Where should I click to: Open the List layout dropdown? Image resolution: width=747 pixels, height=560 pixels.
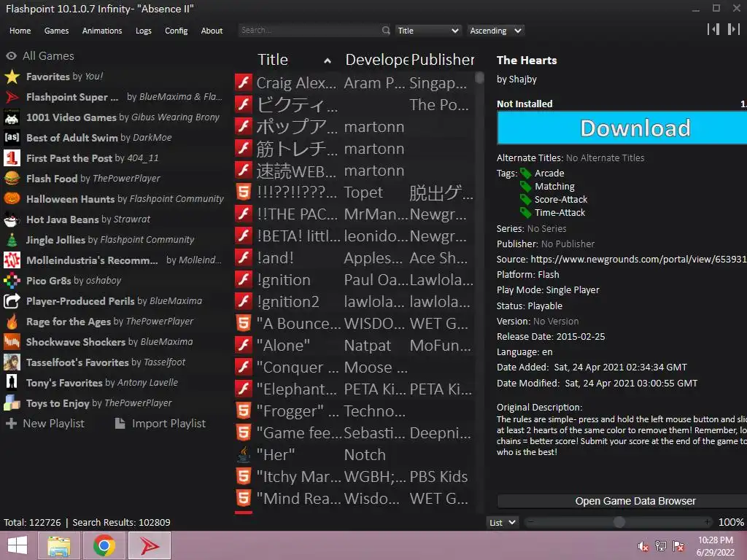click(502, 522)
